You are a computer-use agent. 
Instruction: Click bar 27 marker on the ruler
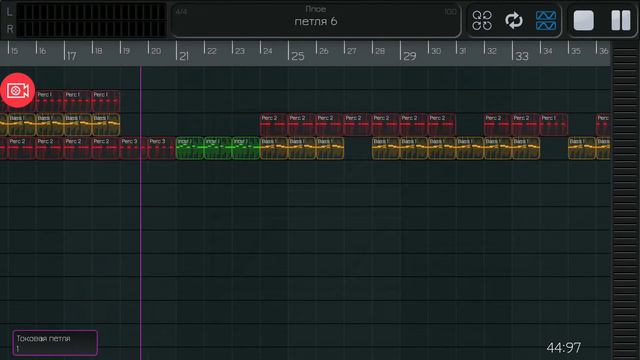351,50
